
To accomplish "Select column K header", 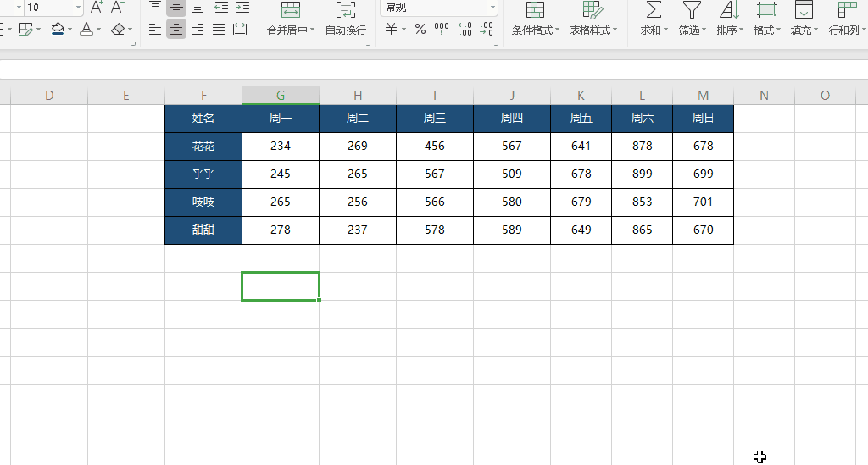I will [x=581, y=96].
